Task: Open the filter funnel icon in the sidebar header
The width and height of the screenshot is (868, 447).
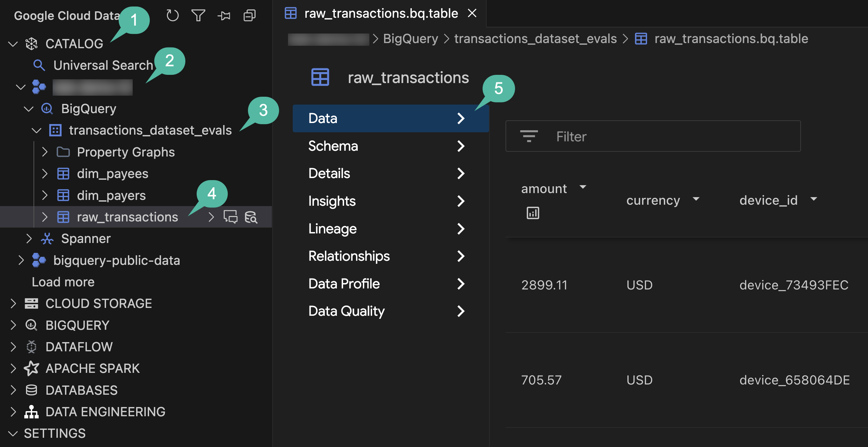Action: [198, 15]
